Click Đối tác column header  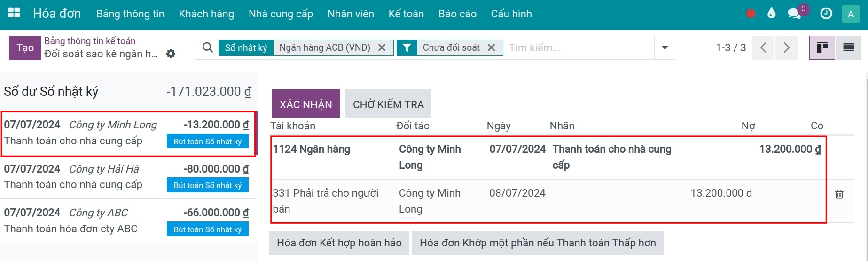pyautogui.click(x=413, y=126)
